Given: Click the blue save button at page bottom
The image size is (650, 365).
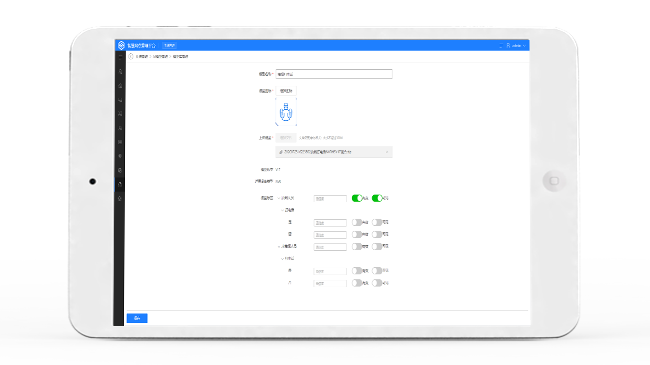Looking at the screenshot, I should 137,318.
